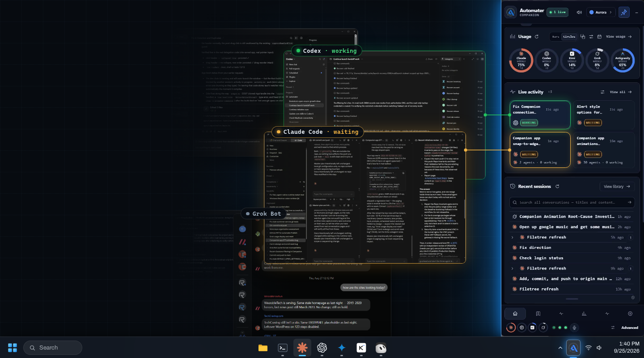
Task: Click View all in Live activity
Action: [x=621, y=92]
